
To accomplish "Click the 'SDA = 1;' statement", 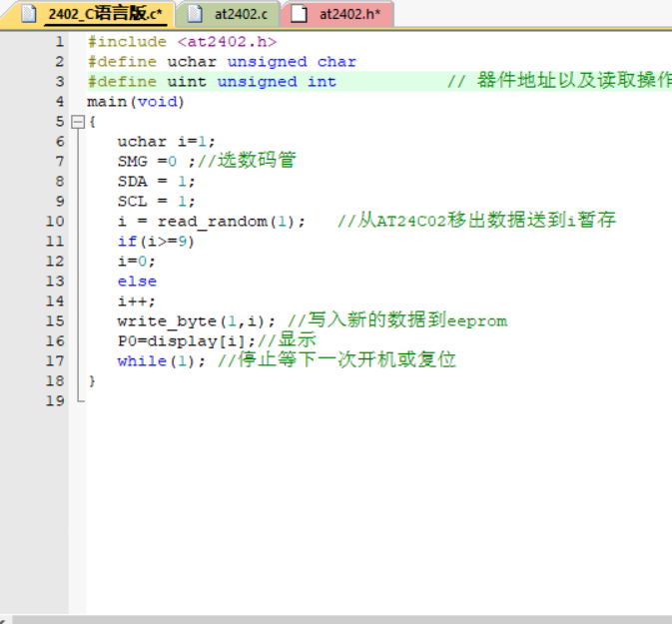I will tap(157, 182).
